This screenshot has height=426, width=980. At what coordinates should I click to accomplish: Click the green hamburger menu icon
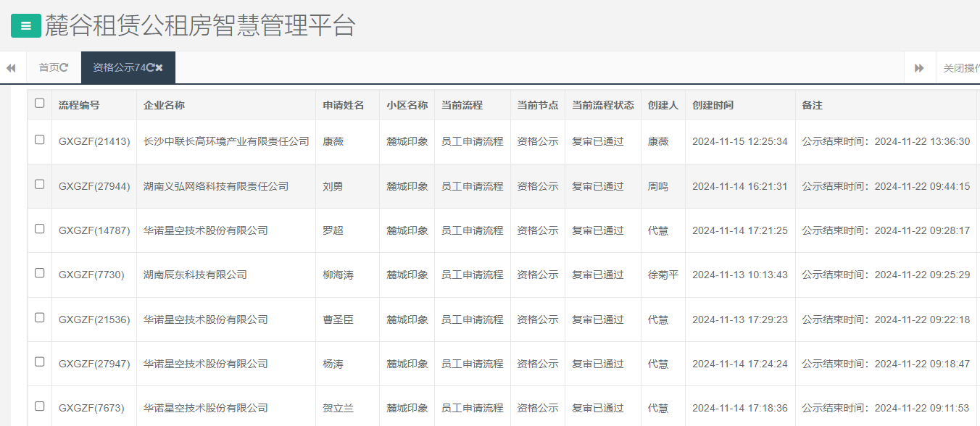pyautogui.click(x=25, y=25)
